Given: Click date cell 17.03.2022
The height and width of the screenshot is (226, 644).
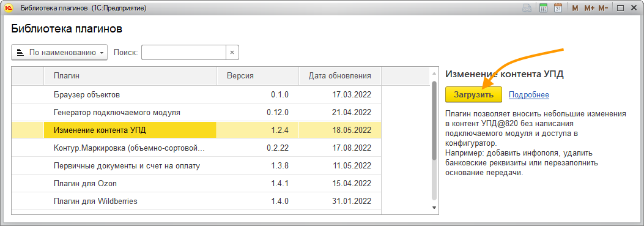Looking at the screenshot, I should pyautogui.click(x=340, y=95).
